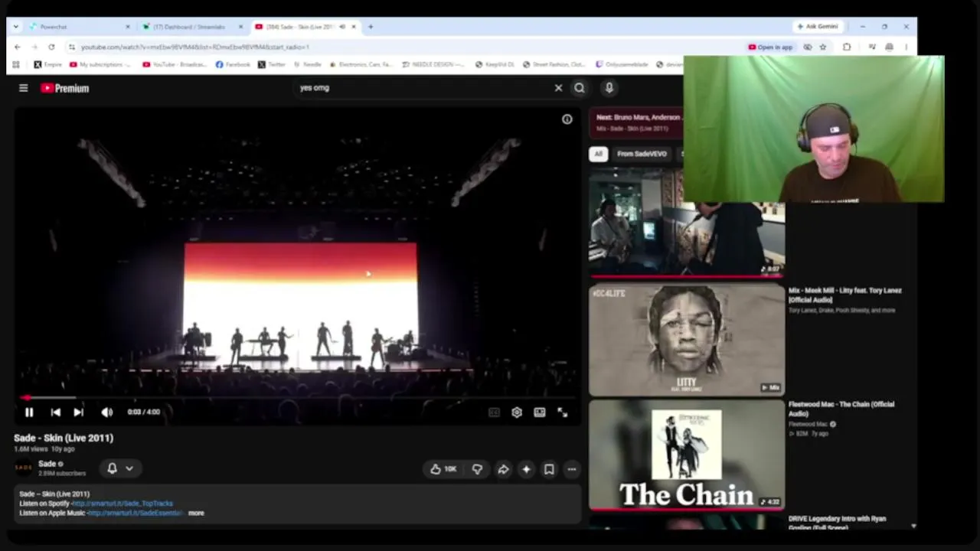Share the video

[x=503, y=469]
